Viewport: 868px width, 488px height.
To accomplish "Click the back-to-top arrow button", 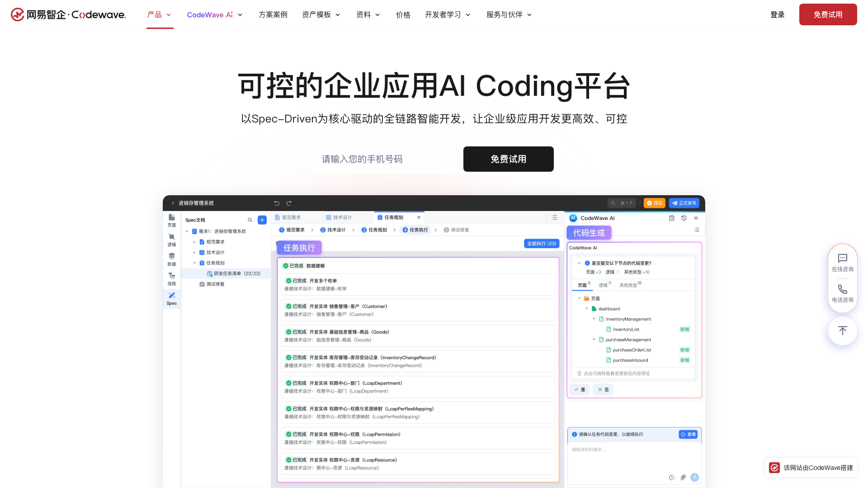I will click(x=842, y=331).
